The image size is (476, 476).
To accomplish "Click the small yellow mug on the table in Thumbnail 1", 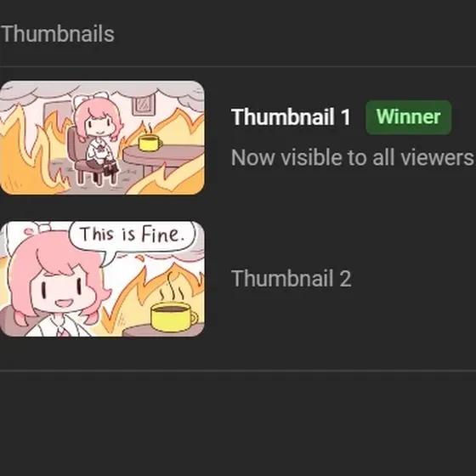I will click(x=150, y=143).
